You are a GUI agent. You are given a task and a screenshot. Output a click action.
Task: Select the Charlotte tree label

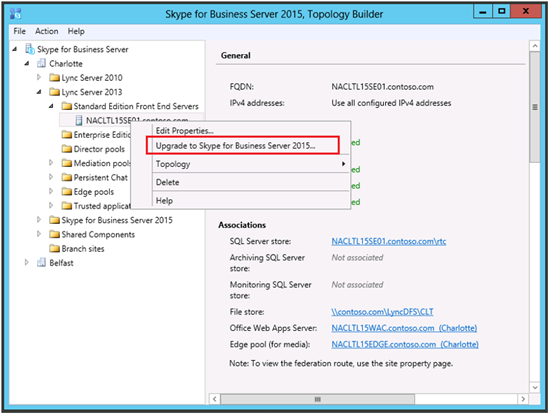(x=66, y=63)
